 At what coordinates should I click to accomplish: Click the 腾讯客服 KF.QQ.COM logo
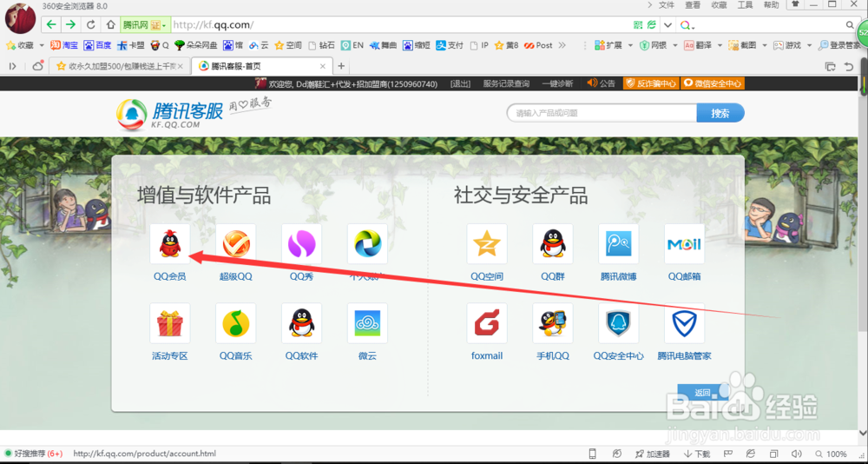[169, 114]
